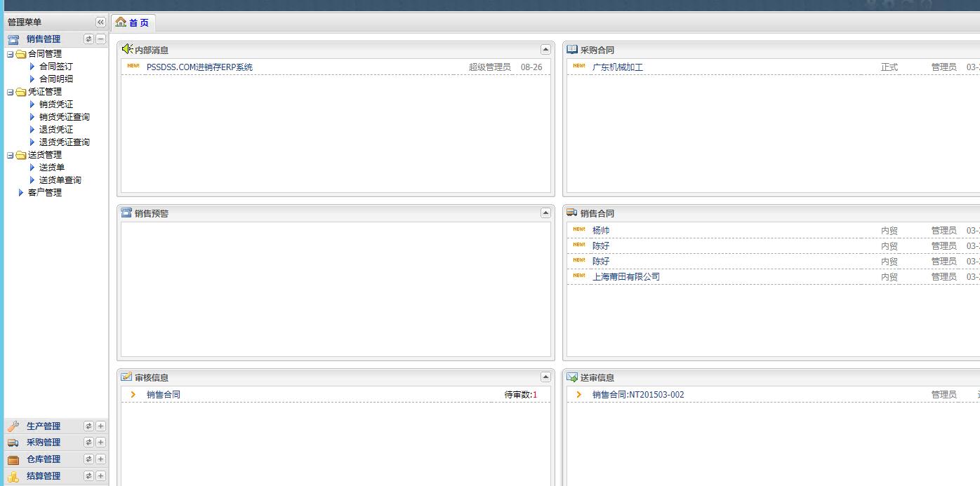Collapse the 内部消息 panel
The width and height of the screenshot is (980, 486).
(x=545, y=50)
